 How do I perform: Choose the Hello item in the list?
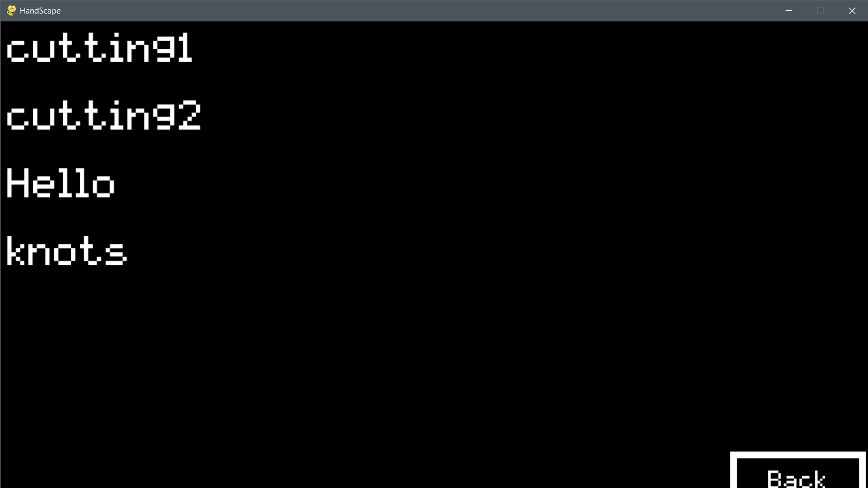point(60,183)
